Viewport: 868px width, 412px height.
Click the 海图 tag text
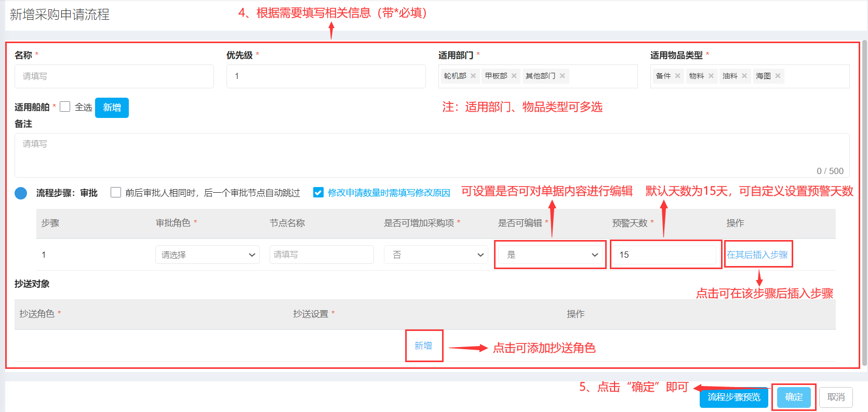pos(763,76)
